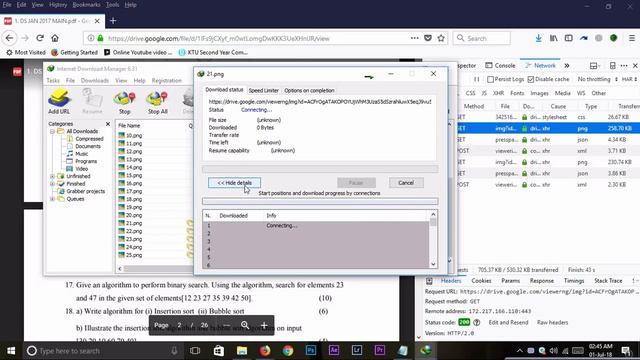Open the Cookies tab in request details
The image size is (640, 360).
[x=482, y=281]
